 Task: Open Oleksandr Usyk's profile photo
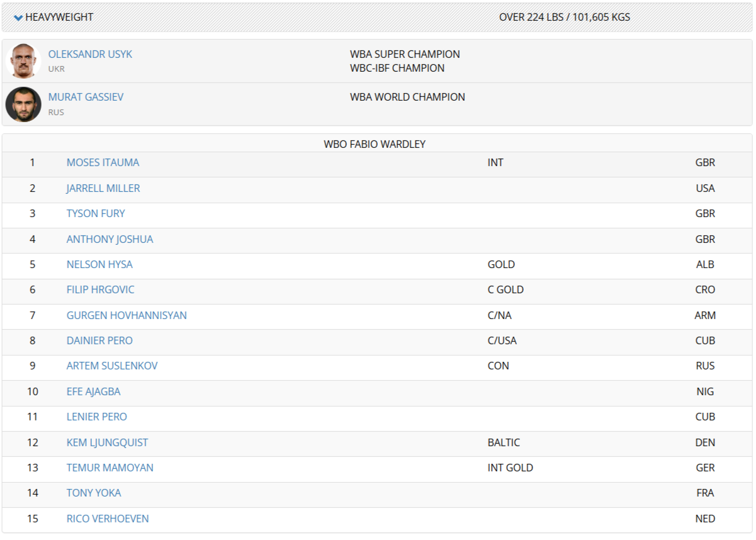pos(23,61)
